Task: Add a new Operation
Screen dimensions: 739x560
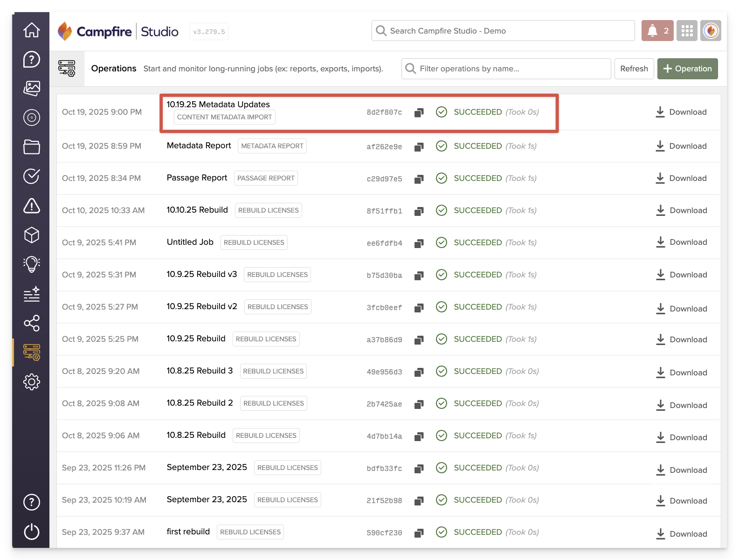Action: (x=687, y=69)
